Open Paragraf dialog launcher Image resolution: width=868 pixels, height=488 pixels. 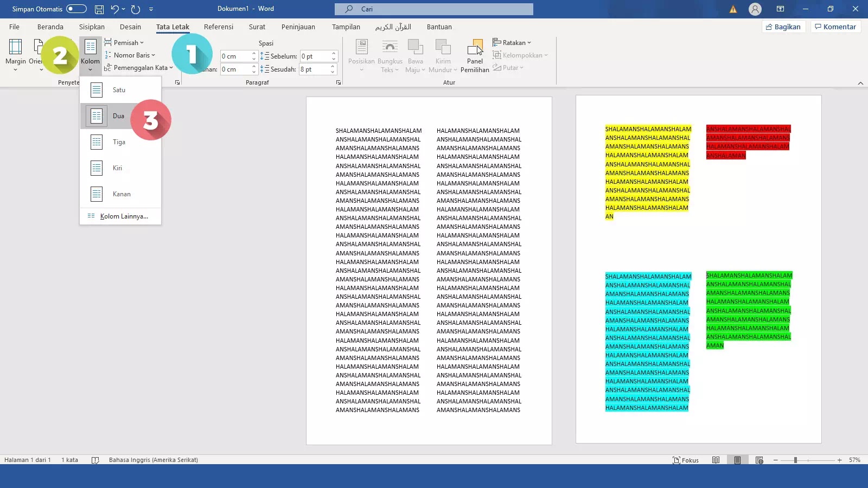pyautogui.click(x=339, y=82)
